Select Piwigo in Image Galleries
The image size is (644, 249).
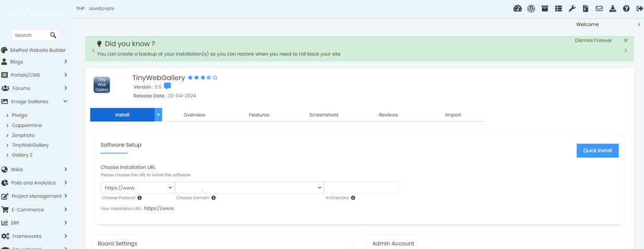(19, 115)
